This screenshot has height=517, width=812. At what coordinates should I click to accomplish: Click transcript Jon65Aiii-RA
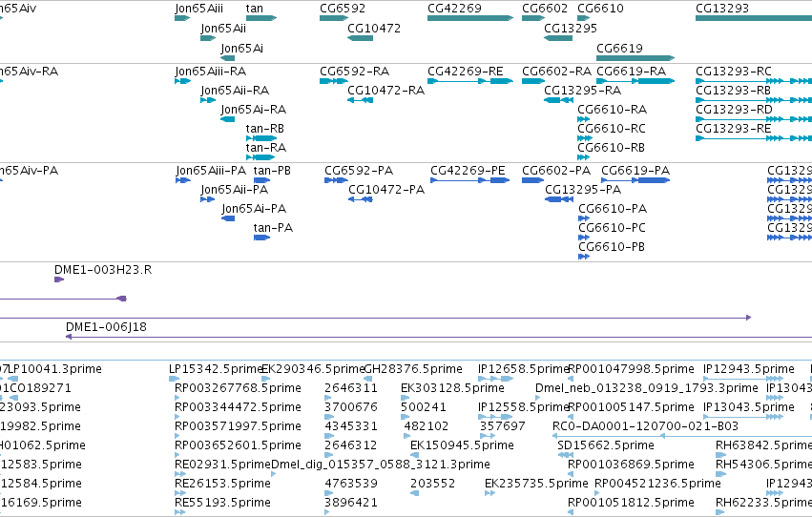click(x=210, y=71)
